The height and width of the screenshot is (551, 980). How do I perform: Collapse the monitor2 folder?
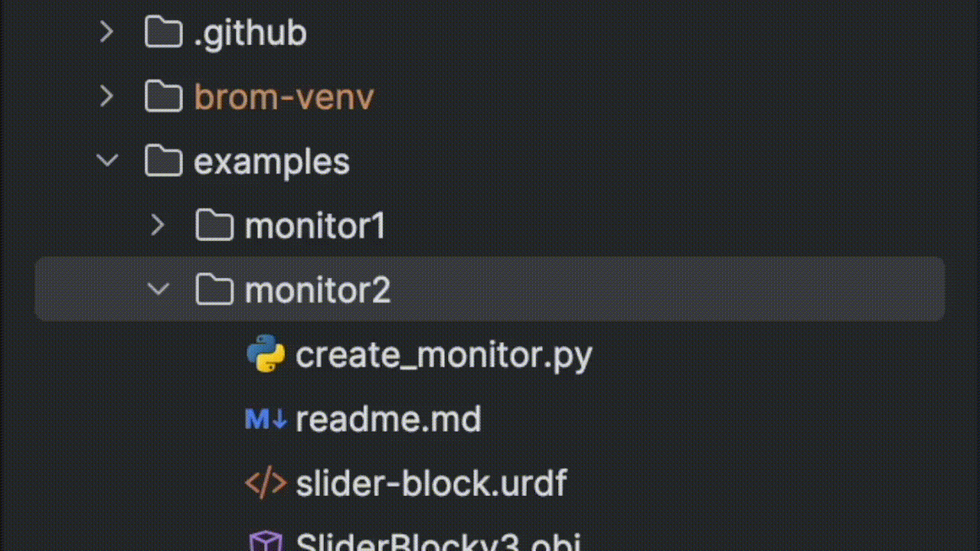[158, 289]
